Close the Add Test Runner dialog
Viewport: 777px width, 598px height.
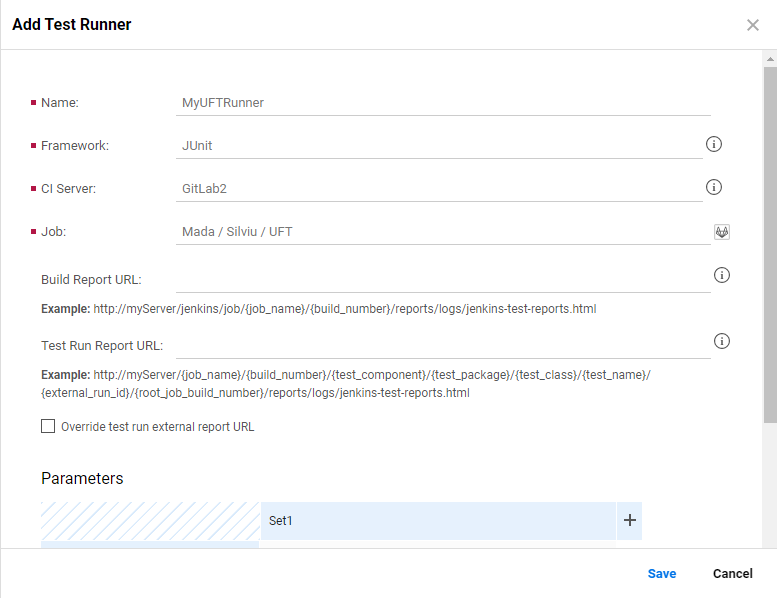pyautogui.click(x=753, y=25)
